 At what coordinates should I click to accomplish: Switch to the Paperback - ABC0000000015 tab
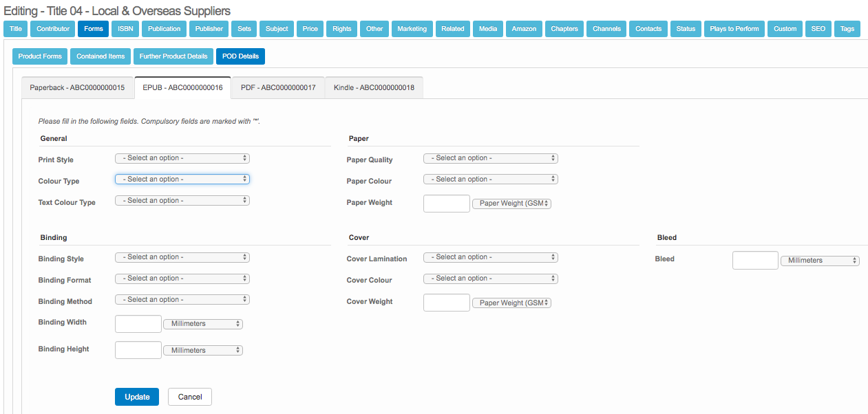[x=77, y=88]
